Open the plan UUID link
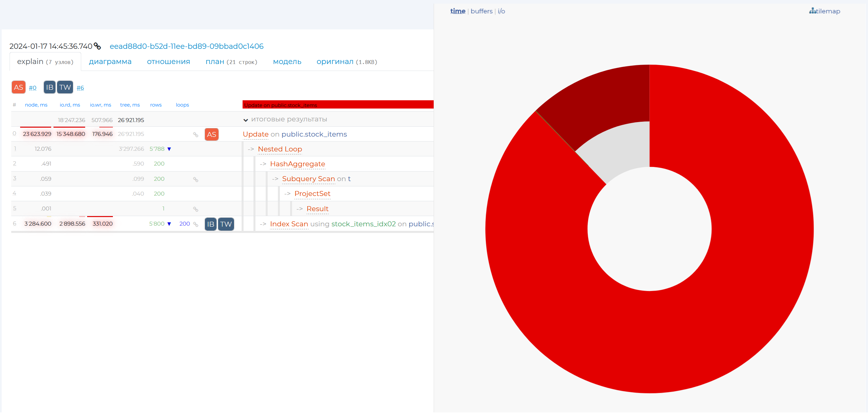Viewport: 868px width, 415px height. click(187, 47)
